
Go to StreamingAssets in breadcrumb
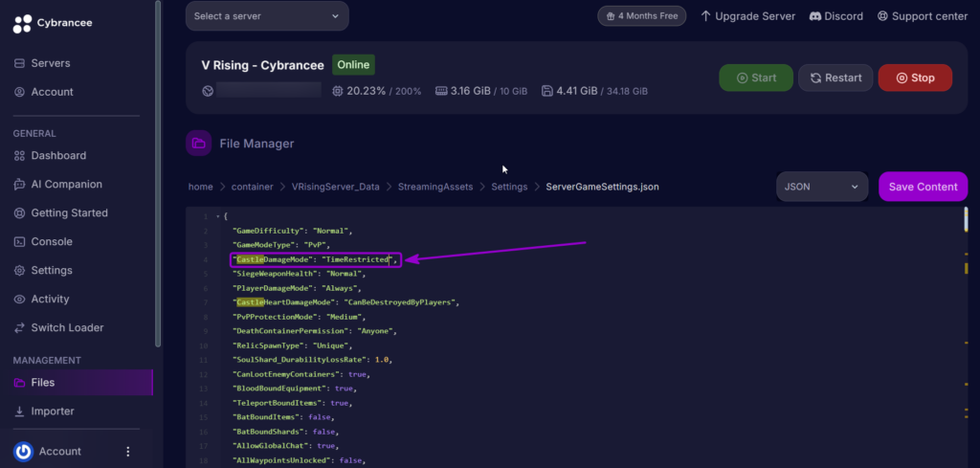[x=435, y=187]
